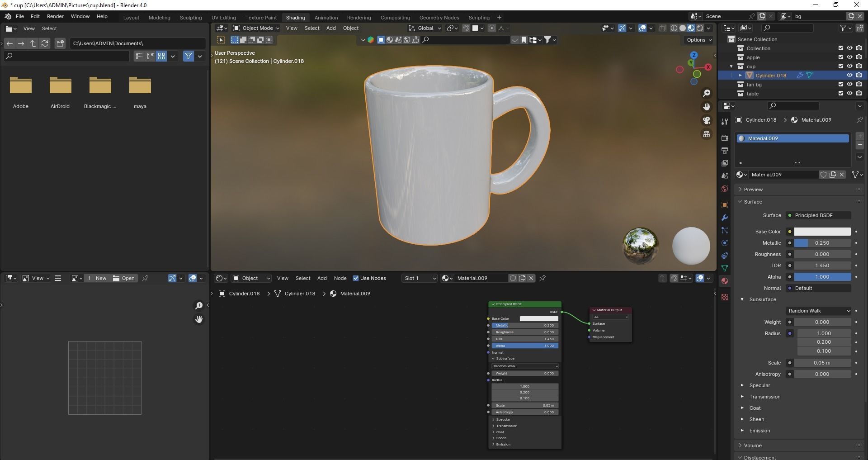This screenshot has height=460, width=868.
Task: Open the View Layer properties tab
Action: coord(725,163)
